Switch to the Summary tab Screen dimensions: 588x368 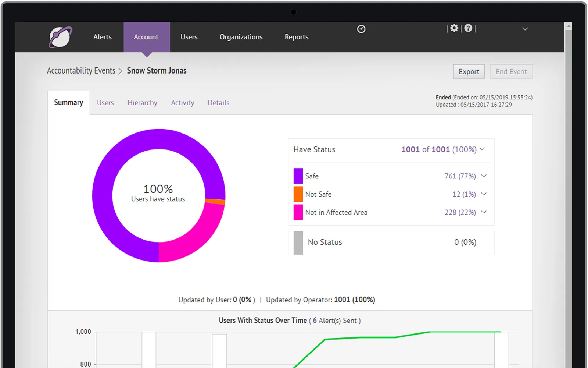(69, 103)
